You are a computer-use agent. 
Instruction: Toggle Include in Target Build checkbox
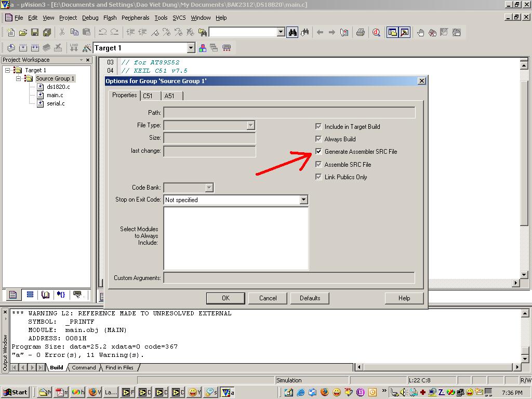pos(318,126)
